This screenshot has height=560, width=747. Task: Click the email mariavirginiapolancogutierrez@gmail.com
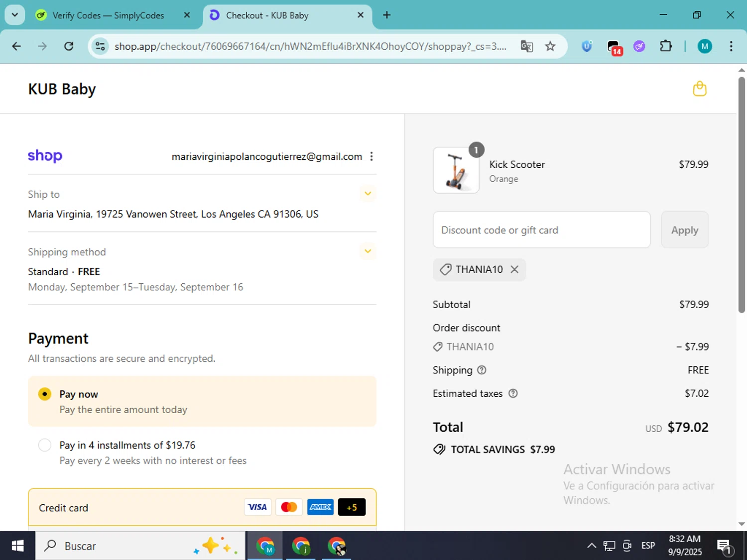[267, 156]
